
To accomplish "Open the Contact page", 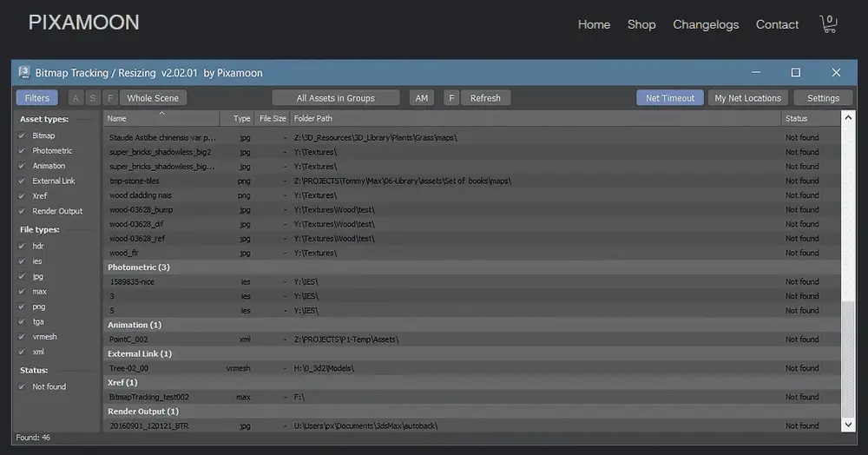I will [777, 24].
